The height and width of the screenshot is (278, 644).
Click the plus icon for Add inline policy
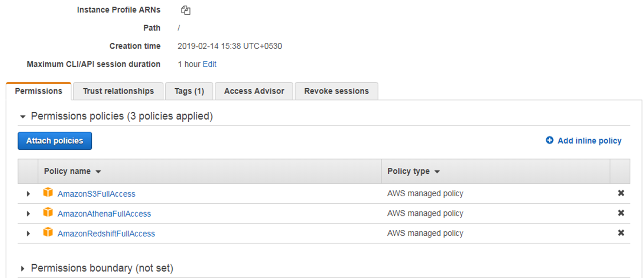(549, 140)
